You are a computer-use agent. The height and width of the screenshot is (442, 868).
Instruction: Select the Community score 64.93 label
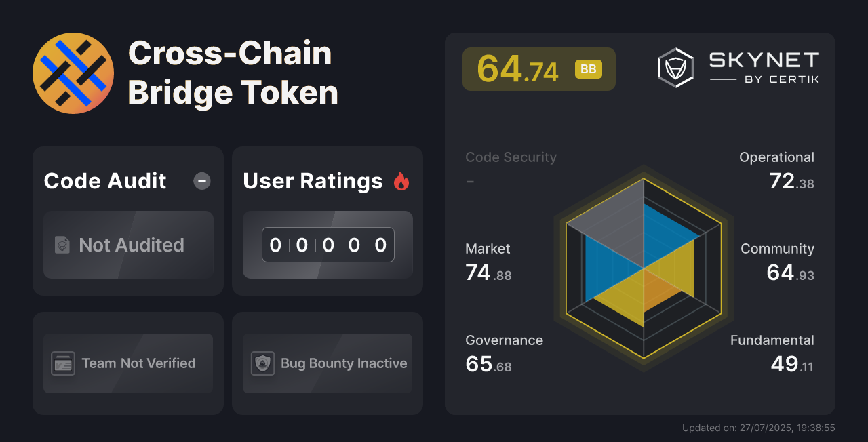tap(777, 262)
